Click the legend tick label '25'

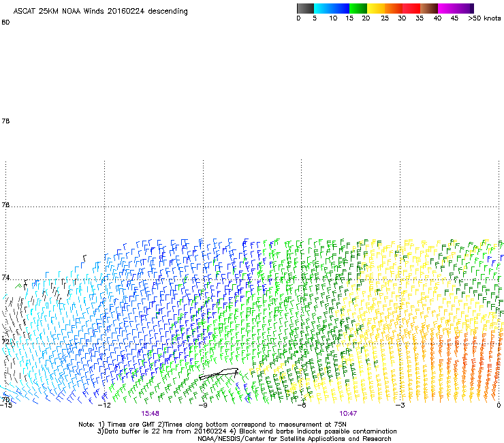tap(385, 18)
